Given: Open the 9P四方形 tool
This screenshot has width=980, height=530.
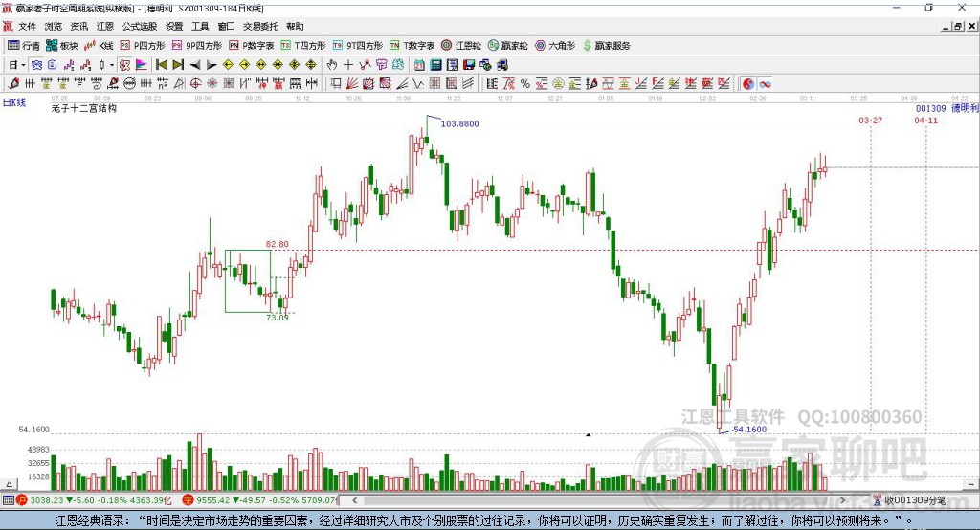Looking at the screenshot, I should [x=197, y=46].
